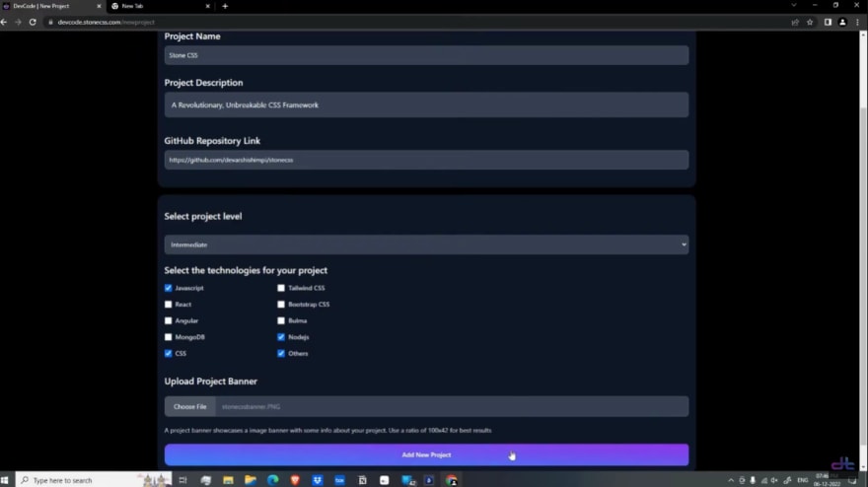Viewport: 868px width, 487px height.
Task: Reload the page with the refresh icon
Action: 33,22
